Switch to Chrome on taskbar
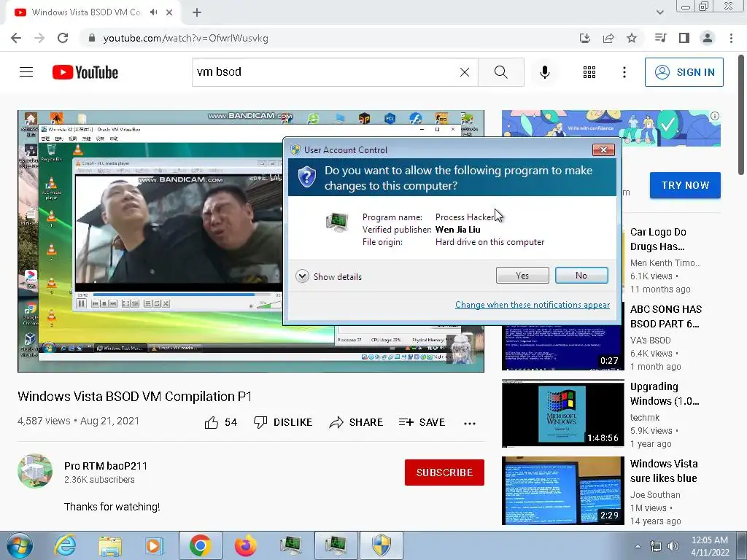This screenshot has height=560, width=747. tap(200, 545)
